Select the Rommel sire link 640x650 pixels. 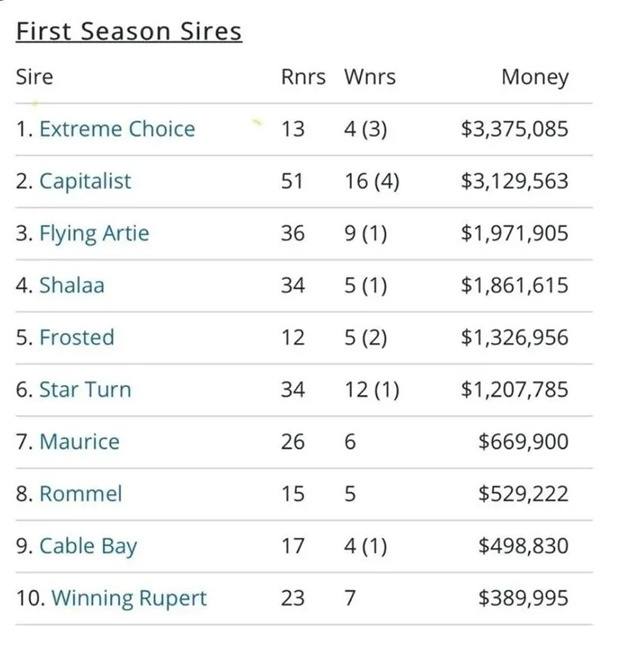(x=81, y=493)
